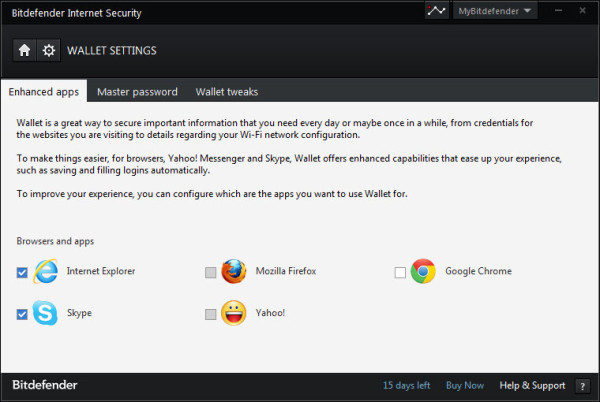
Task: Click the Yahoo! smiley icon
Action: coord(234,313)
